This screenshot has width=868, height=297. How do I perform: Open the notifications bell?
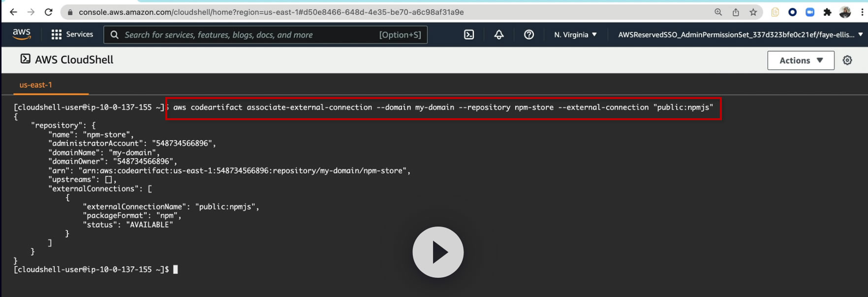click(x=499, y=34)
